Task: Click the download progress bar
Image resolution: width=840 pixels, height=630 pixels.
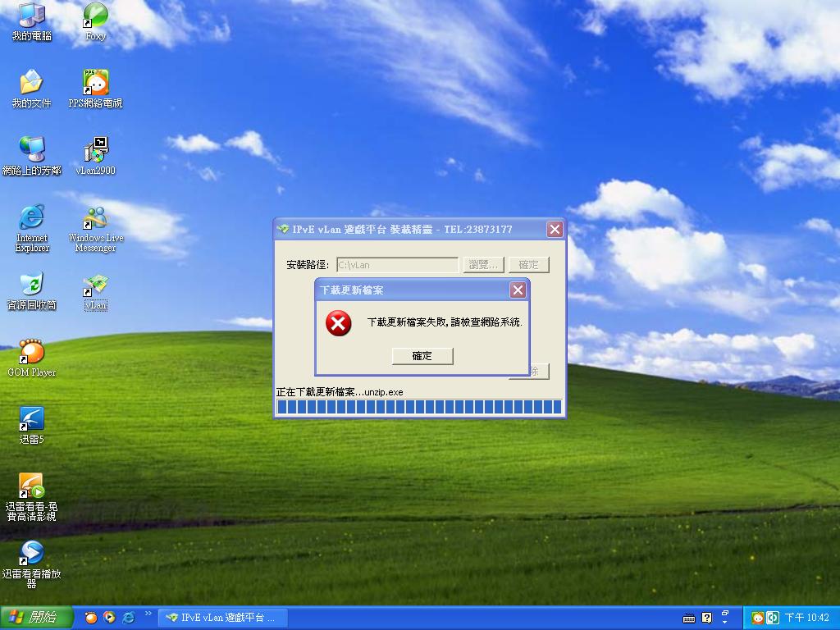Action: point(419,407)
